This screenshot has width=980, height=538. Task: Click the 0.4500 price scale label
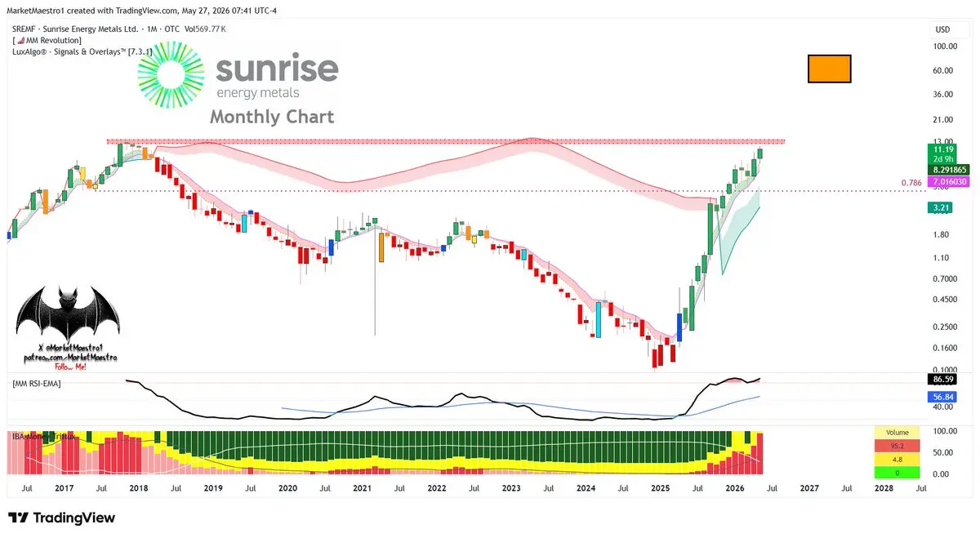click(947, 300)
